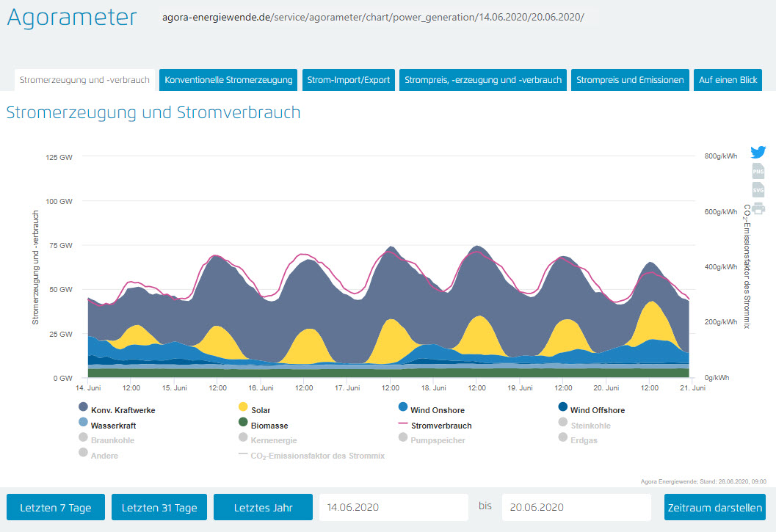Select the Letzten 7 Tage button
The width and height of the screenshot is (776, 532).
56,507
